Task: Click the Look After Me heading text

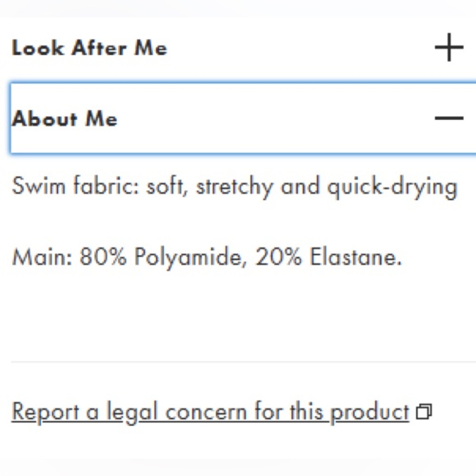Action: (89, 48)
